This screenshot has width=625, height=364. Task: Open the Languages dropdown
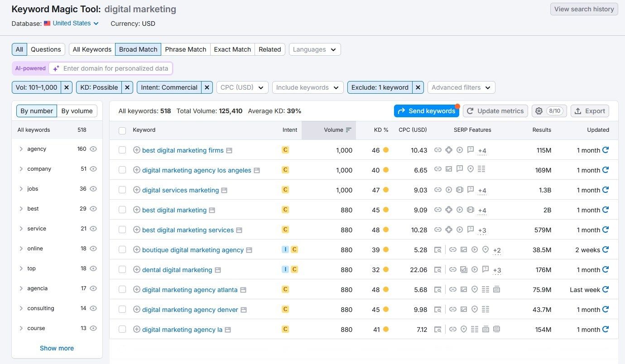pos(314,49)
